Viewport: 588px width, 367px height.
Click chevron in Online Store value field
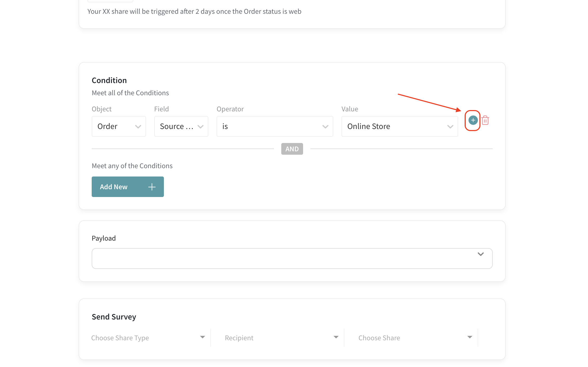tap(450, 127)
